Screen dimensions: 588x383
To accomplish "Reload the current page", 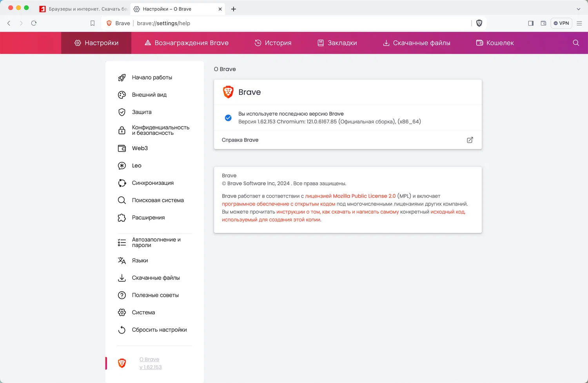I will [x=34, y=23].
